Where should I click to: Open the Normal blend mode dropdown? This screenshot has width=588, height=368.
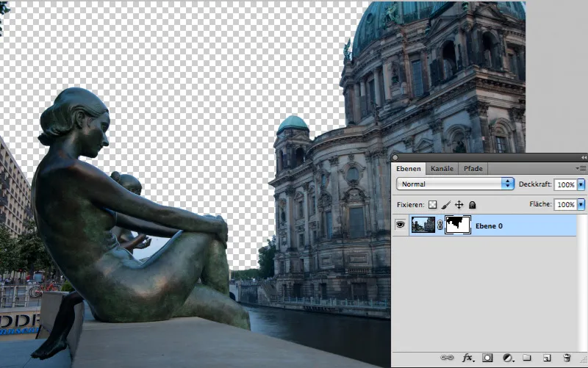[x=455, y=184]
